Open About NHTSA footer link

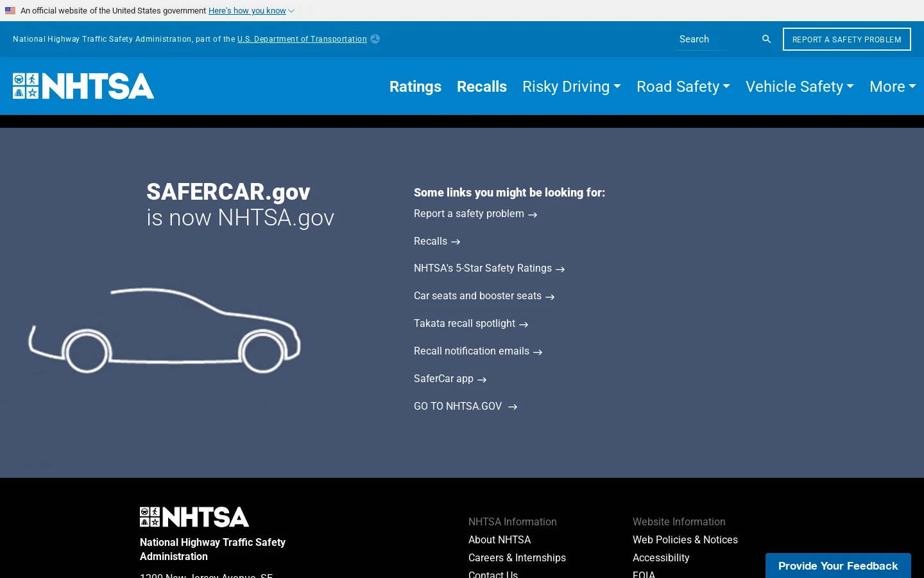pyautogui.click(x=499, y=540)
